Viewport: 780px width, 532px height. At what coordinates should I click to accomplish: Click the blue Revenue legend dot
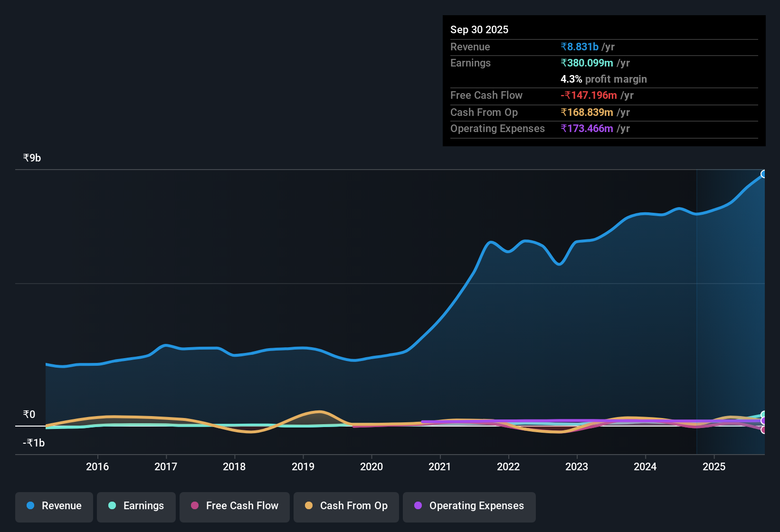point(30,506)
